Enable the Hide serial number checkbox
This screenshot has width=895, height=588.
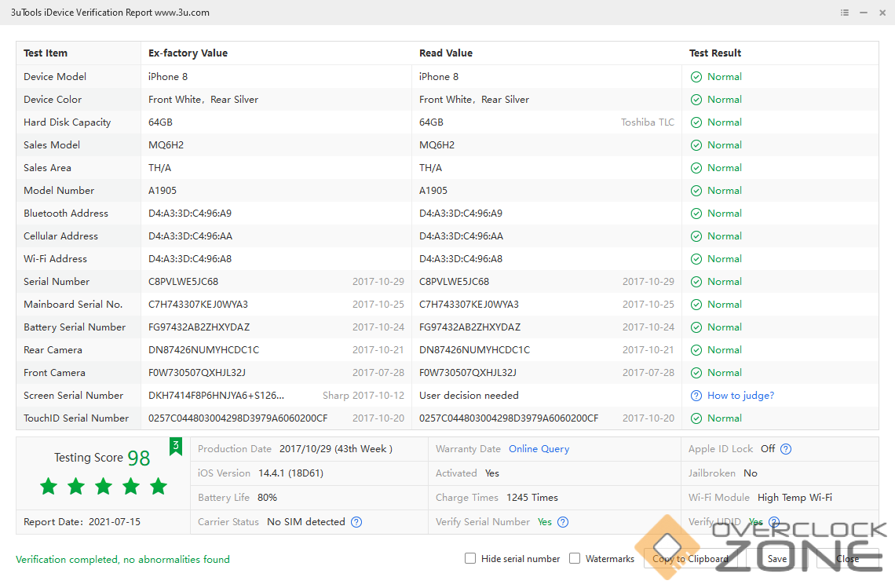470,559
